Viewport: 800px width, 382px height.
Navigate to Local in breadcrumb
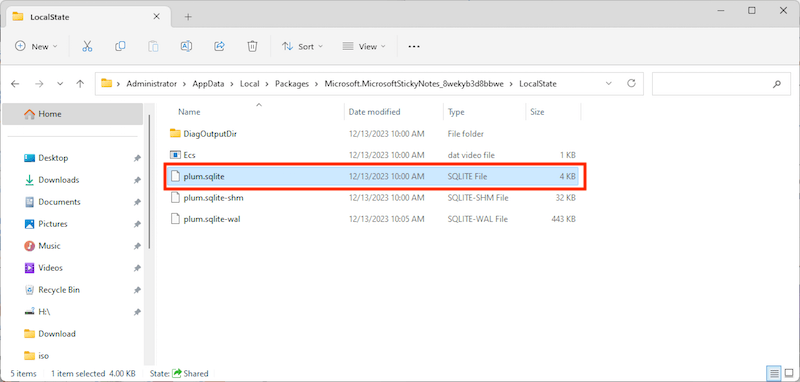point(249,84)
